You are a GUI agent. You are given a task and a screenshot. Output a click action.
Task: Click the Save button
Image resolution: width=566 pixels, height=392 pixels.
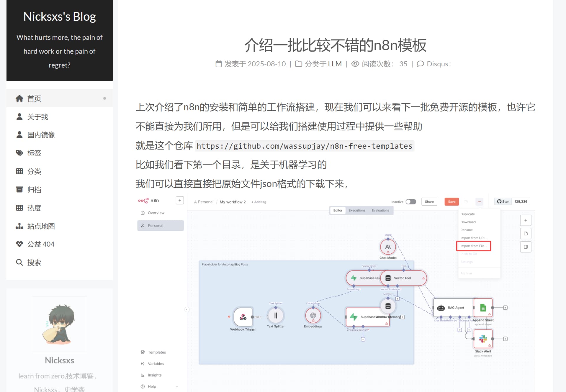point(451,201)
